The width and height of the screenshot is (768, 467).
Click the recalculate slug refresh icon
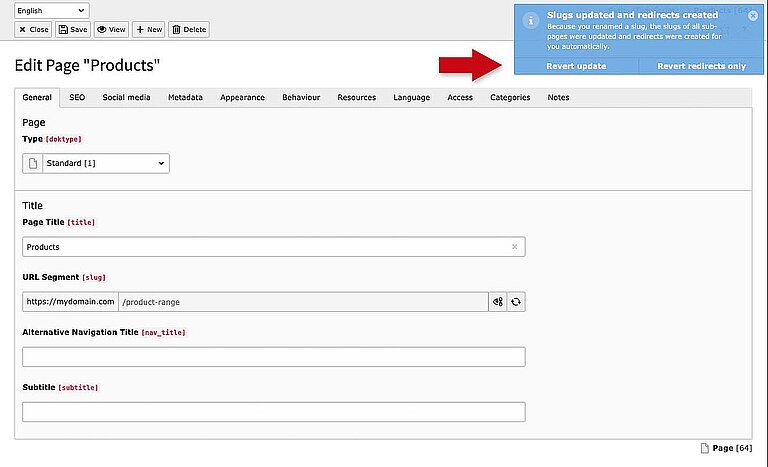(x=515, y=301)
